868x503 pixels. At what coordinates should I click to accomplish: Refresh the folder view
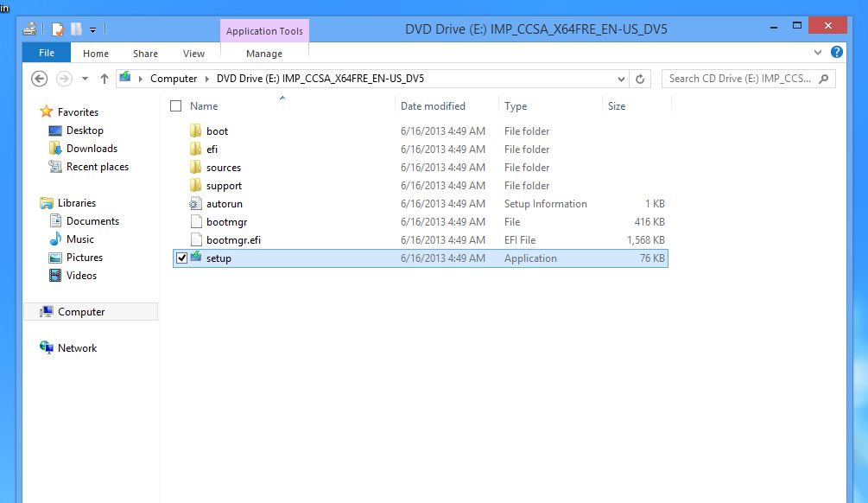(x=640, y=79)
